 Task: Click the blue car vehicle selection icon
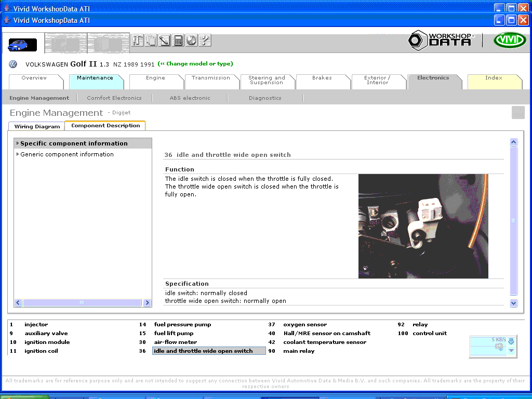[x=22, y=45]
